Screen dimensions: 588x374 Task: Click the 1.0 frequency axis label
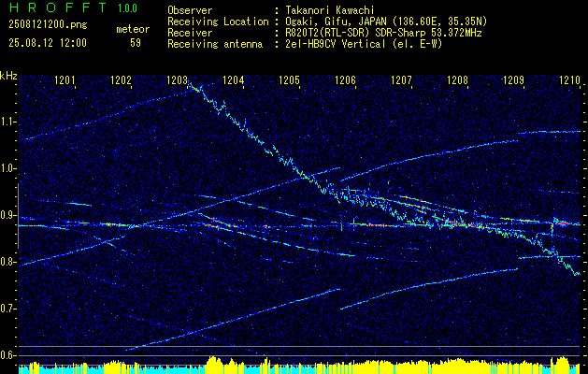point(7,168)
